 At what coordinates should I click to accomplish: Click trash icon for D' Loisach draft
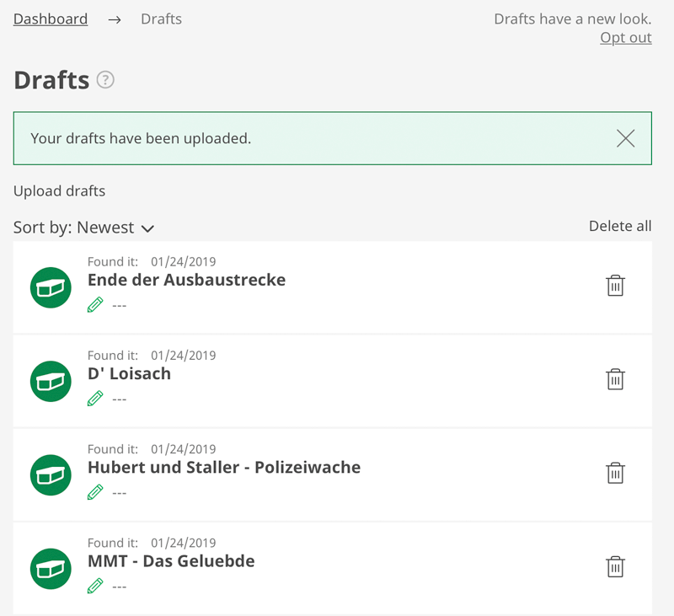pyautogui.click(x=616, y=379)
